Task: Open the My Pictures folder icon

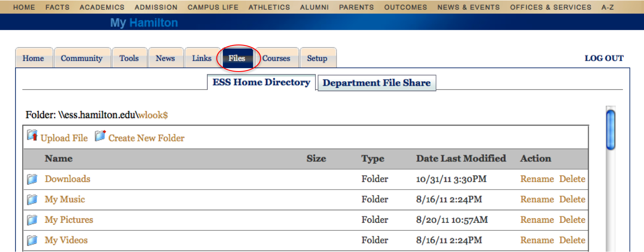Action: point(32,220)
